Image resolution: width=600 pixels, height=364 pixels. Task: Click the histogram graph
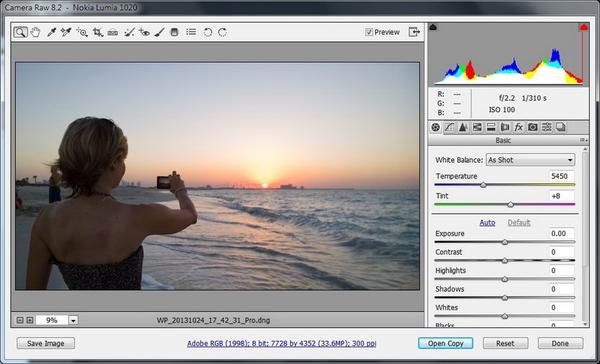(509, 54)
